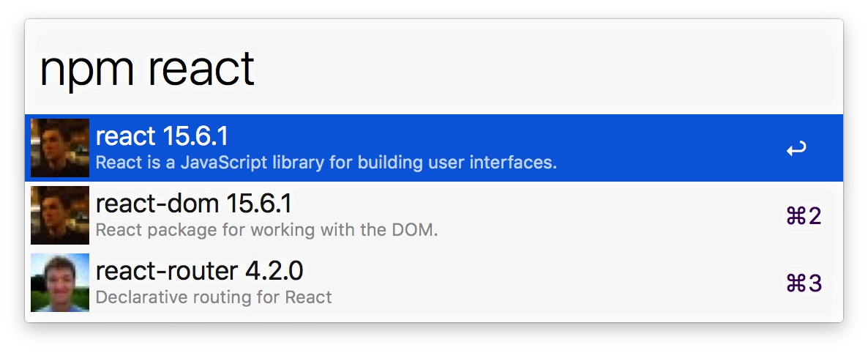Click the "Declarative routing for React" subtitle
Viewport: 868px width, 353px height.
point(214,297)
